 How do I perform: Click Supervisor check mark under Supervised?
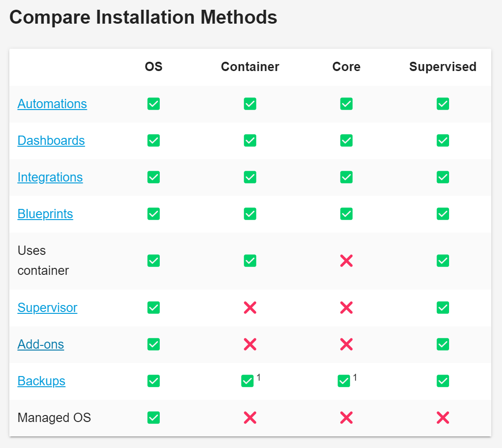click(x=443, y=307)
